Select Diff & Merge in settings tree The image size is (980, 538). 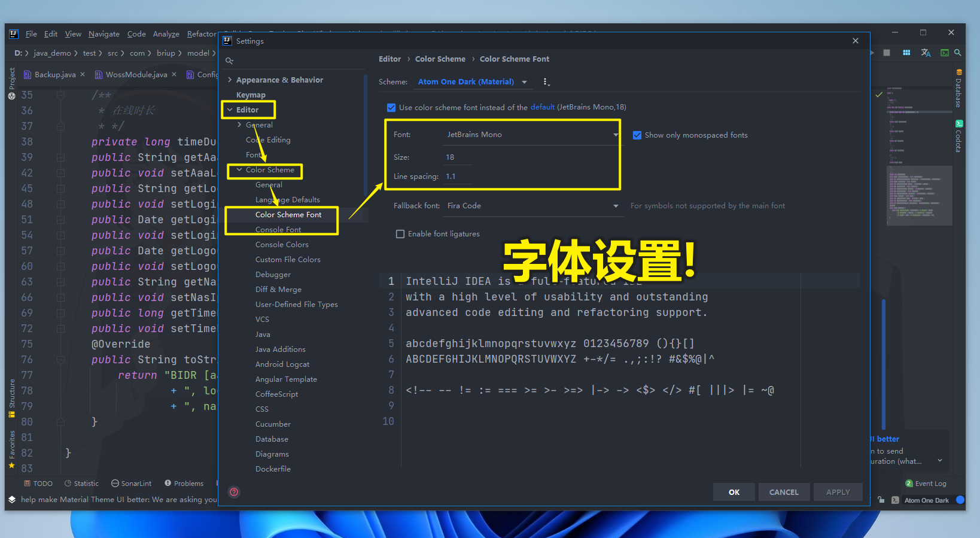click(278, 290)
